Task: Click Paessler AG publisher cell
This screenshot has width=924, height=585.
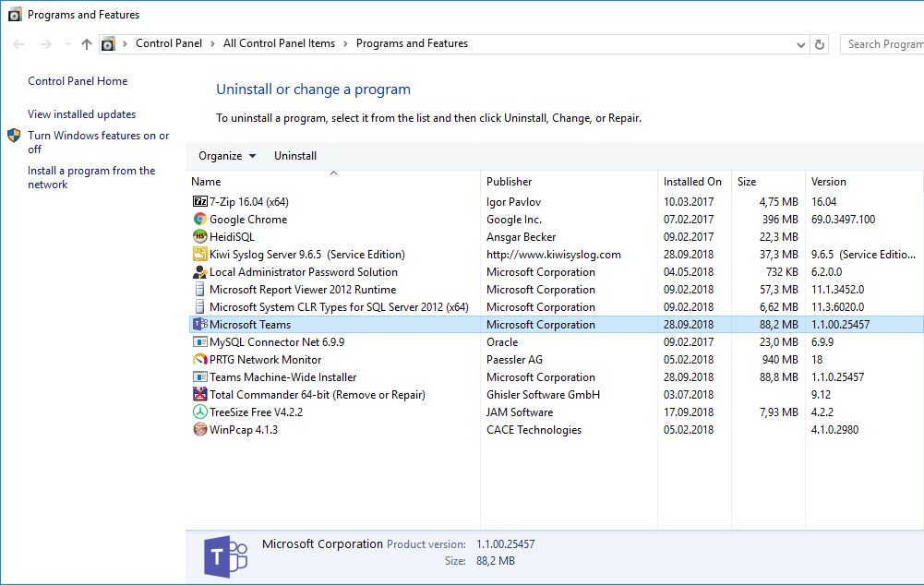Action: point(514,360)
